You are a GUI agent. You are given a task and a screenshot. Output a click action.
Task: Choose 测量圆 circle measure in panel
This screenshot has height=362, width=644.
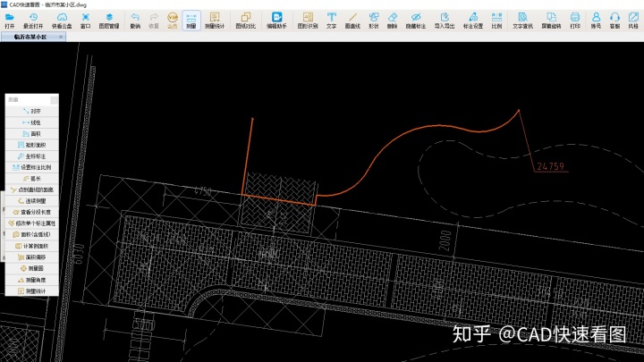[32, 268]
